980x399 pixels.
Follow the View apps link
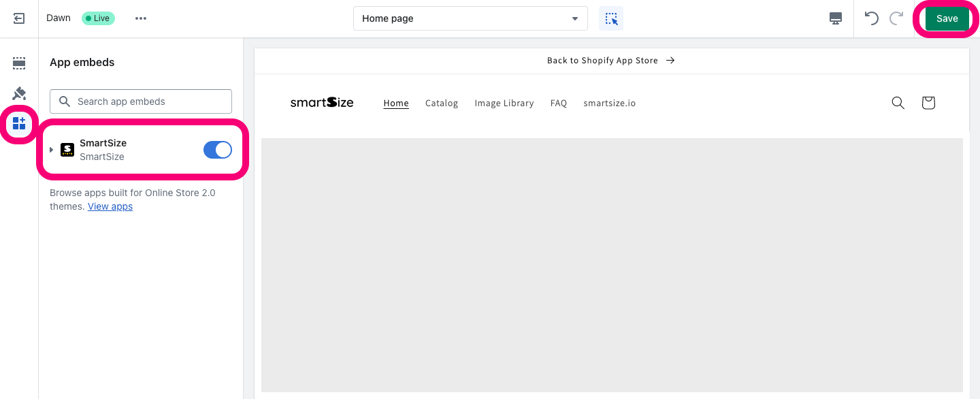pos(110,206)
